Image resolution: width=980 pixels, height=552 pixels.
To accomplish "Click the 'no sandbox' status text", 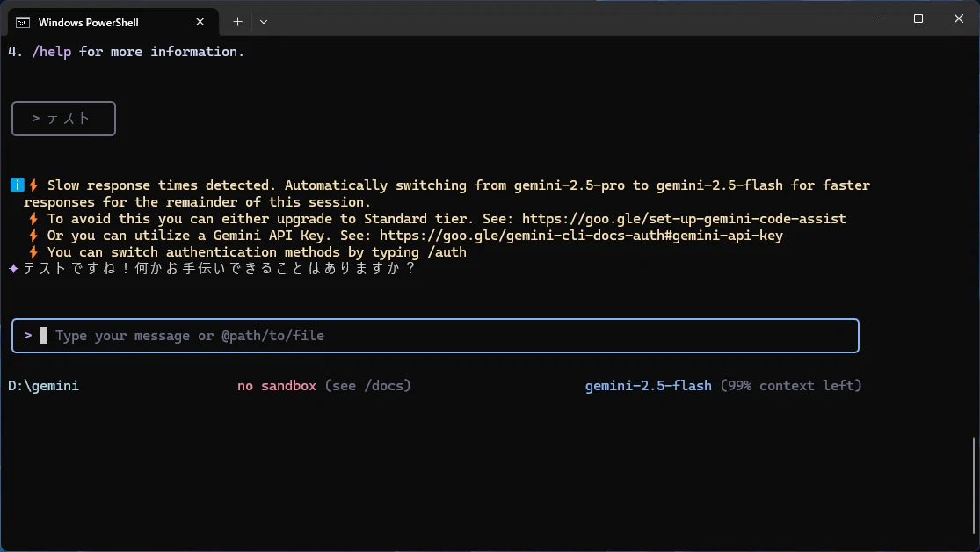I will 277,386.
